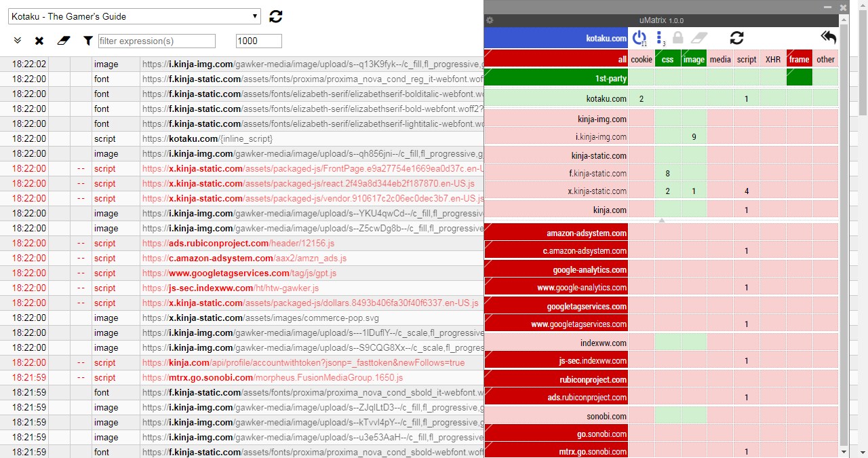Viewport: 868px width, 458px height.
Task: Click the max entries field showing 1000
Action: (x=259, y=41)
